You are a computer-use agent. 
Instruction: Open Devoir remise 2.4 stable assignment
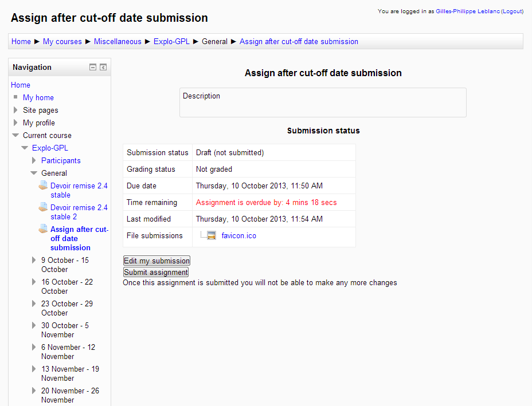tap(79, 190)
